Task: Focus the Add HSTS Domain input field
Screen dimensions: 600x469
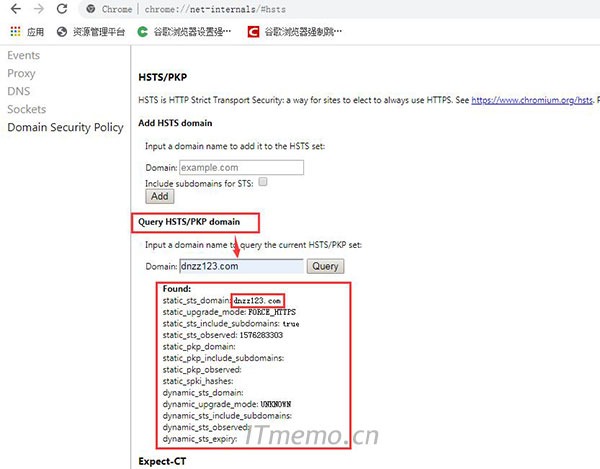Action: pos(241,168)
